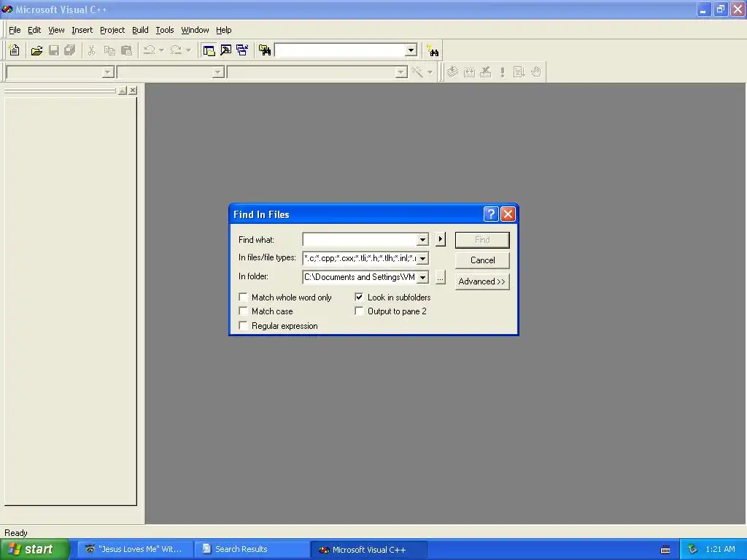This screenshot has height=560, width=747.
Task: Open the Undo history dropdown arrow
Action: (161, 50)
